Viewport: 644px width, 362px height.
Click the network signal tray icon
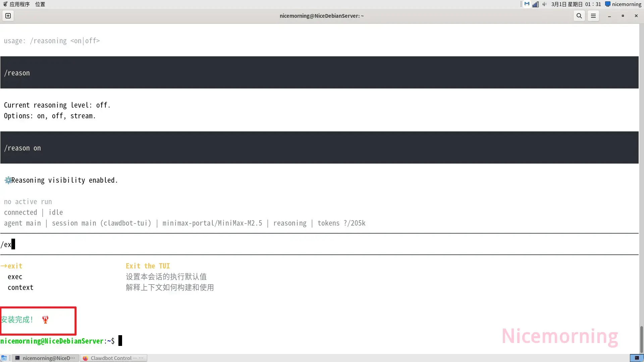(x=536, y=4)
